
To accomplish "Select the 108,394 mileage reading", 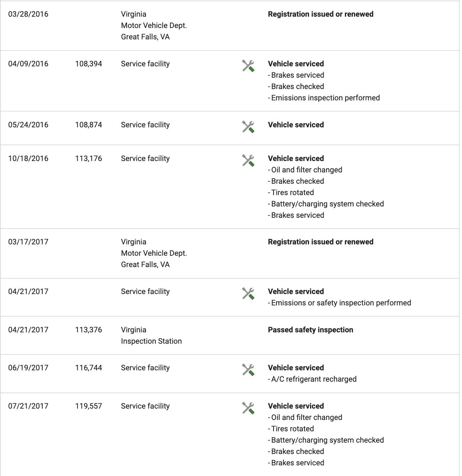I will (88, 64).
